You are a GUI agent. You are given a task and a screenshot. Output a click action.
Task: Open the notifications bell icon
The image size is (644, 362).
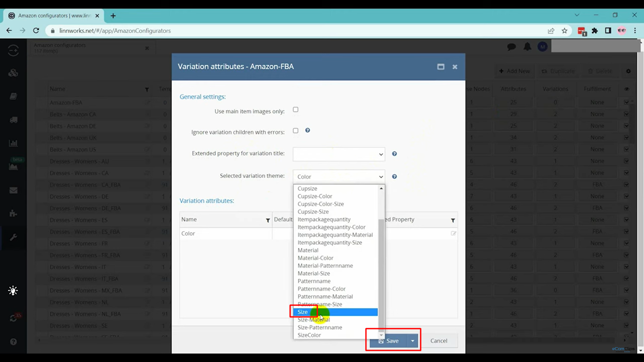coord(527,47)
